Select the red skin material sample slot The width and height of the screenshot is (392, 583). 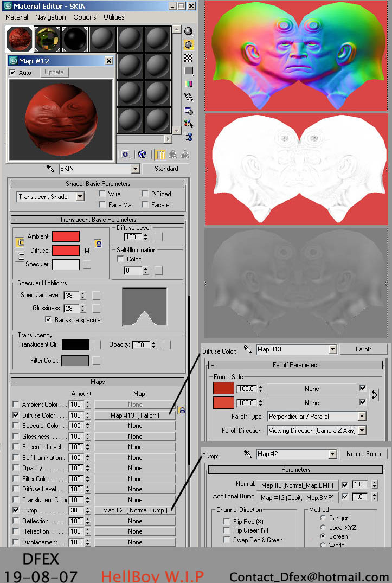[20, 39]
